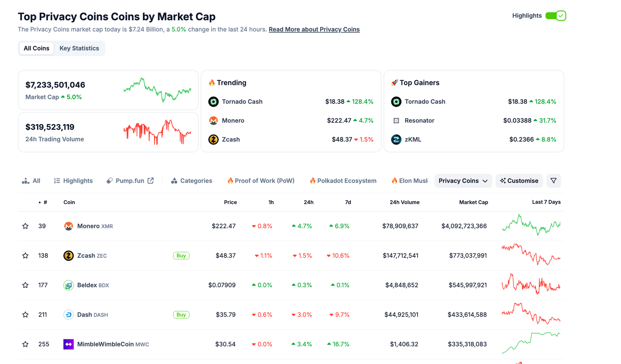This screenshot has width=621, height=364.
Task: Click the Monero logo in table row
Action: point(68,226)
